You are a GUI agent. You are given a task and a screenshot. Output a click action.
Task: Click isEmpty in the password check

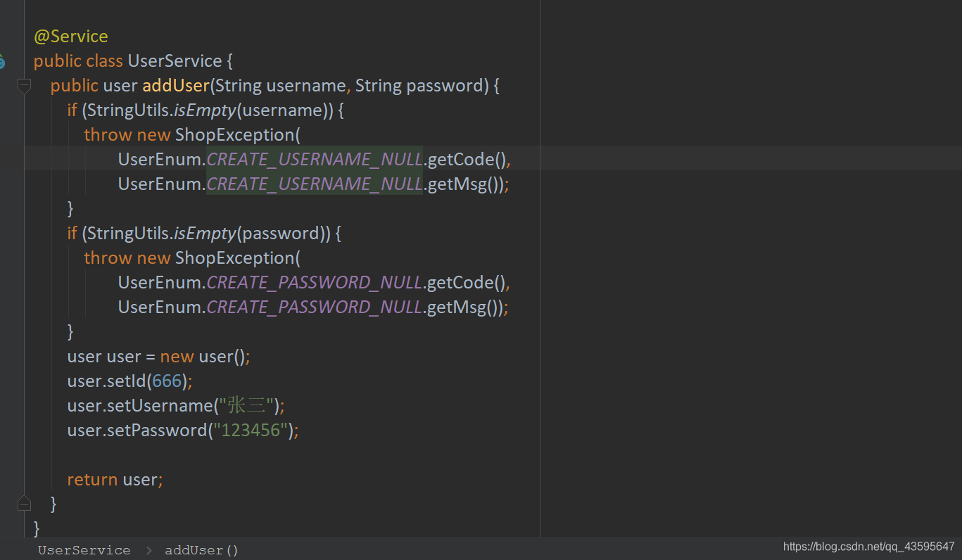pyautogui.click(x=205, y=234)
